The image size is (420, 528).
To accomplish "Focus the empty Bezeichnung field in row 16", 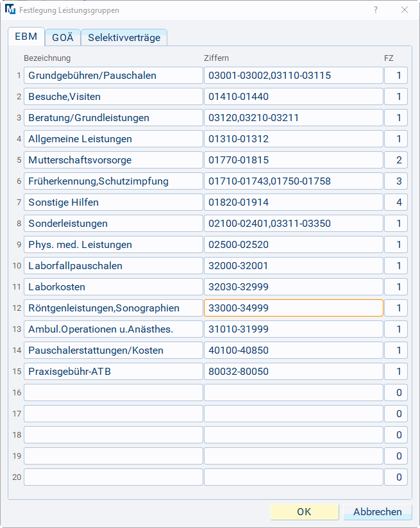I will pyautogui.click(x=113, y=393).
